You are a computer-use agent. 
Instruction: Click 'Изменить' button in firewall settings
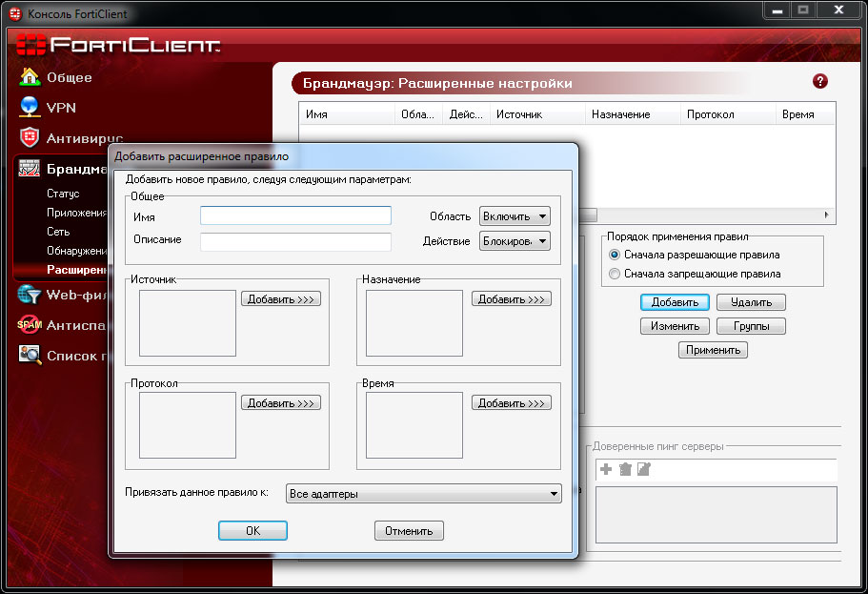tap(675, 326)
